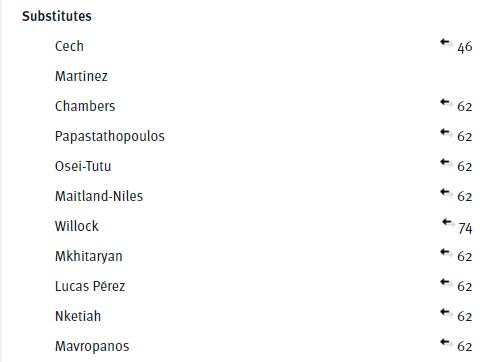Click the Mkhitaryan player name

[89, 256]
